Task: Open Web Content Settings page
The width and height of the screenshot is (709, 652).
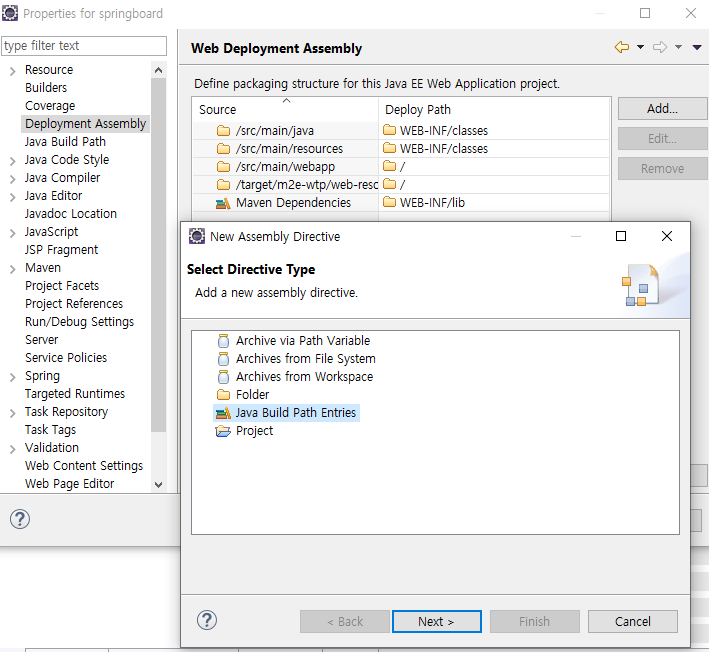Action: [x=84, y=466]
